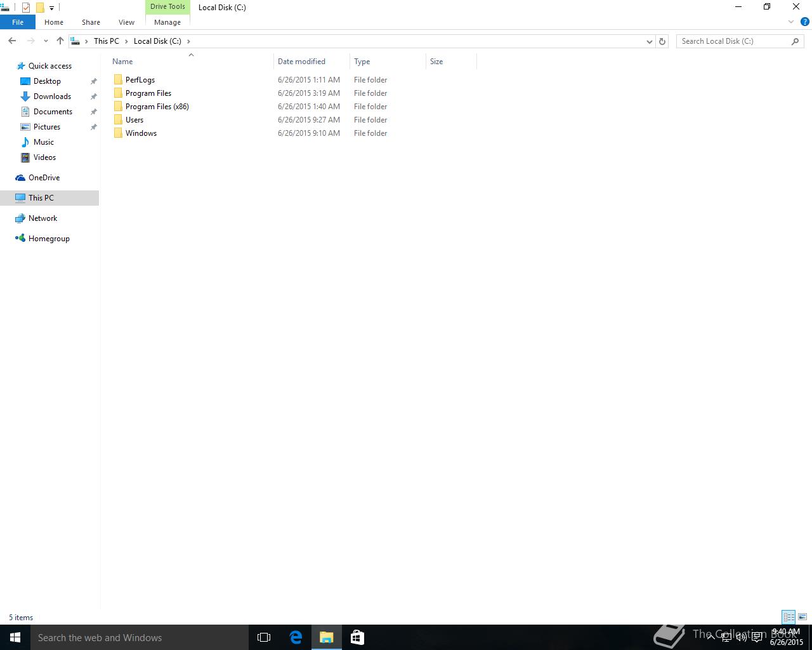The height and width of the screenshot is (650, 812).
Task: Open Help with the question mark icon
Action: tap(805, 22)
